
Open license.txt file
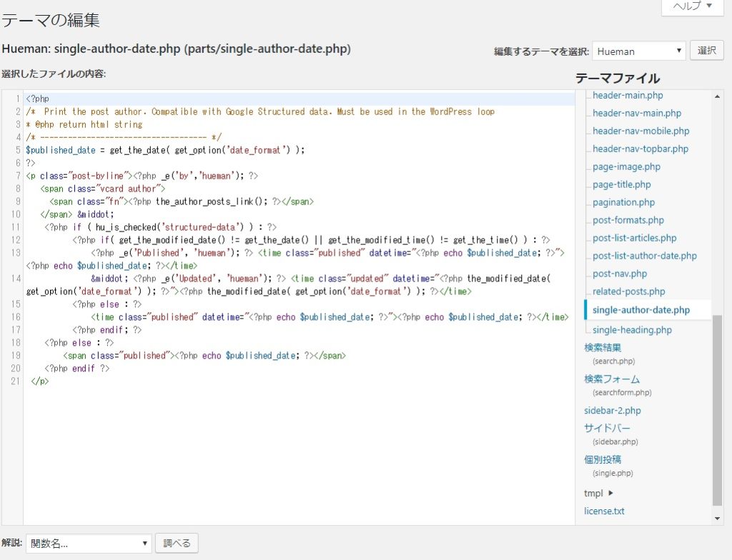pyautogui.click(x=604, y=511)
